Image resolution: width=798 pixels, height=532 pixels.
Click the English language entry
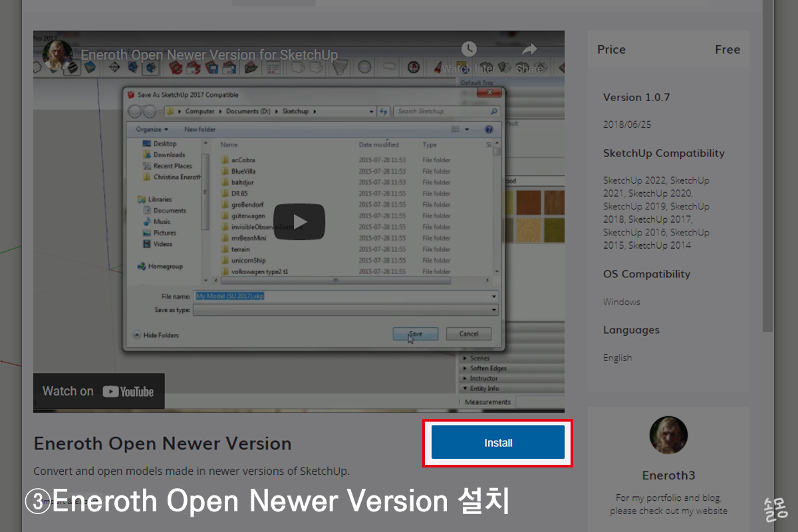click(618, 358)
